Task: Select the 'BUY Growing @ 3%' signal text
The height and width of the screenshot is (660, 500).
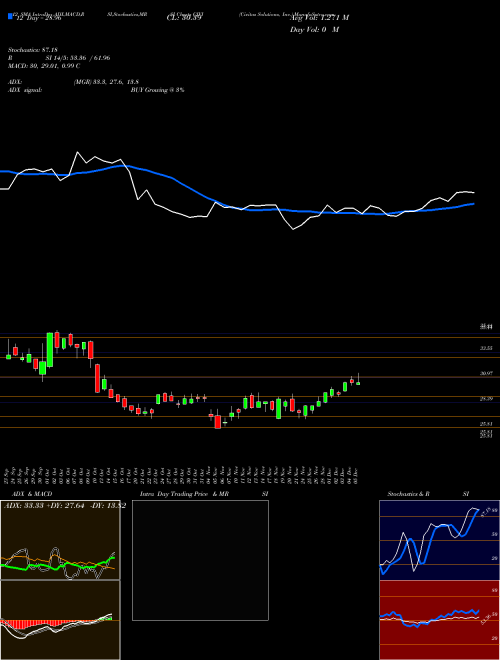Action: pyautogui.click(x=157, y=90)
